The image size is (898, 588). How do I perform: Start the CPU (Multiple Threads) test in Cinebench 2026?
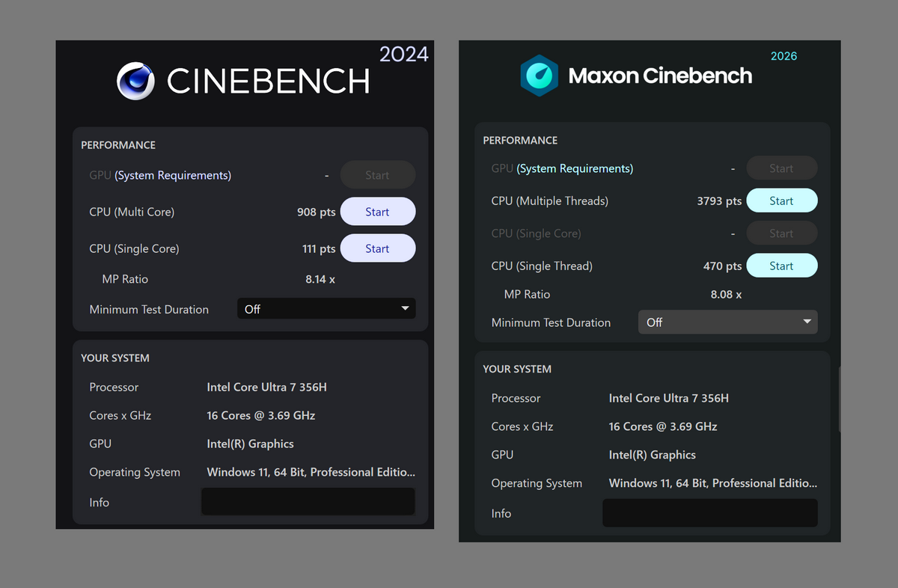point(782,200)
